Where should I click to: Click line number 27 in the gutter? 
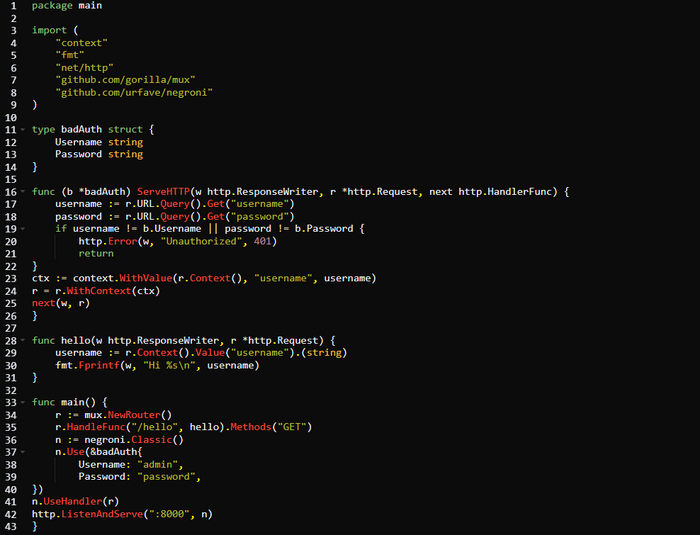[11, 329]
